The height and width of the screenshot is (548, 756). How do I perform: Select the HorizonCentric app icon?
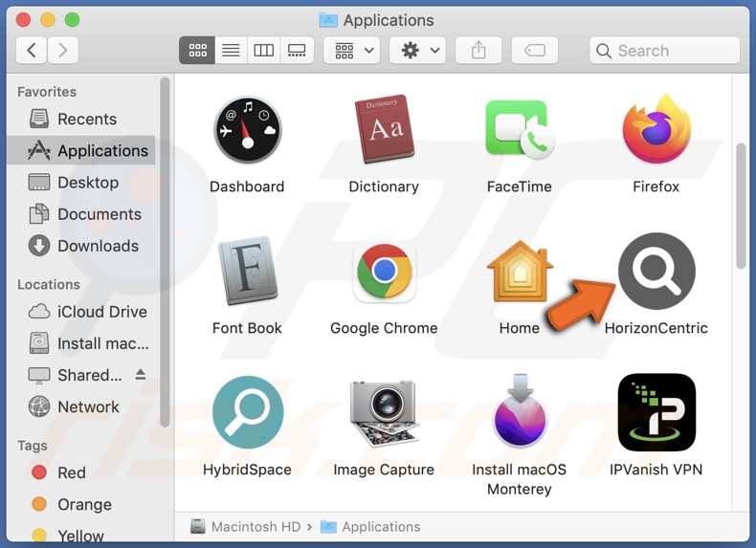coord(656,272)
